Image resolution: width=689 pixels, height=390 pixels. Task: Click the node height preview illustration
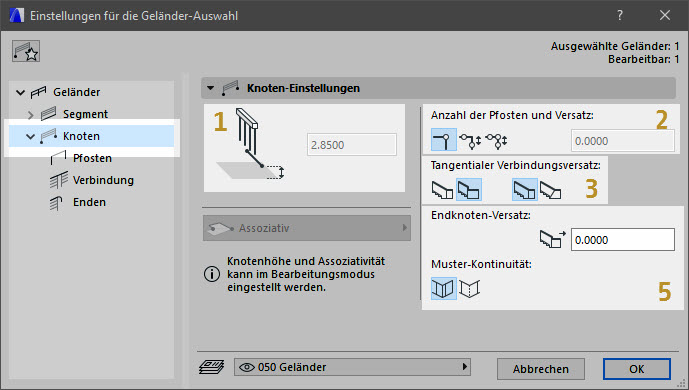tap(250, 144)
